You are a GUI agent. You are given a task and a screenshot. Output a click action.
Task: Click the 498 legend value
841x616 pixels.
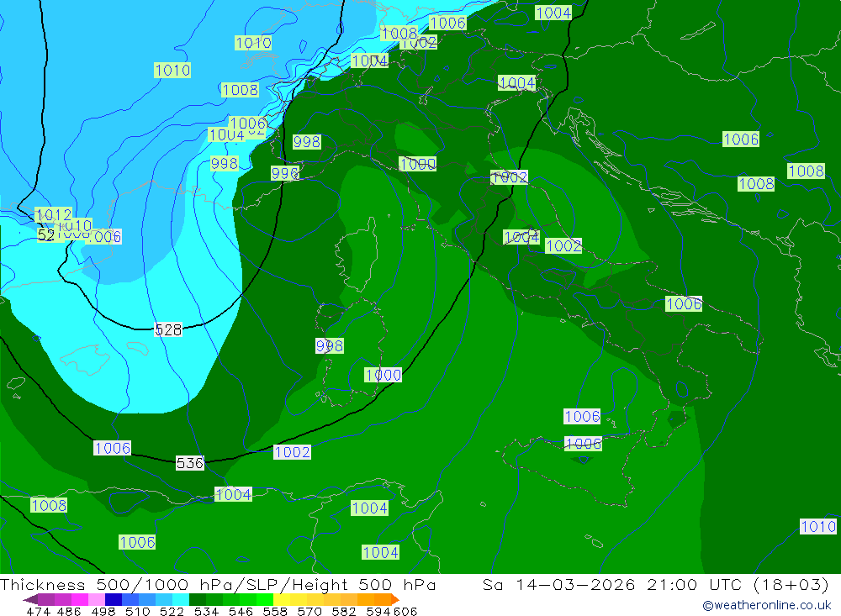[103, 611]
